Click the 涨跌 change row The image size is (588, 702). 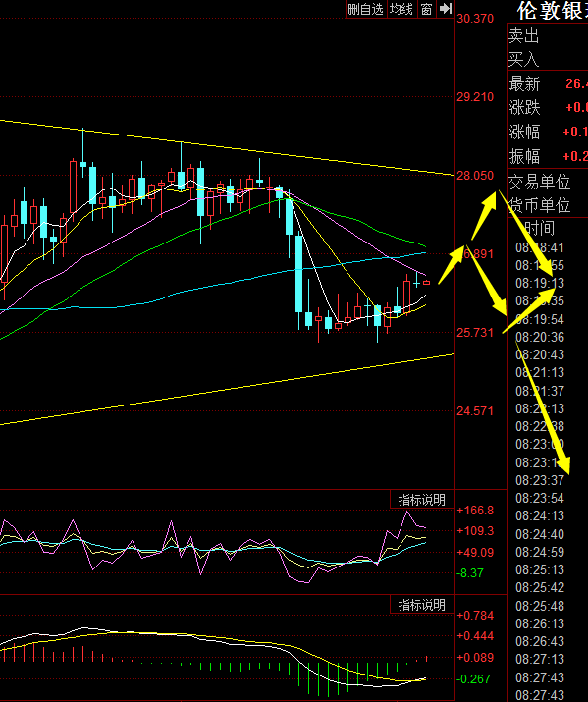(548, 107)
